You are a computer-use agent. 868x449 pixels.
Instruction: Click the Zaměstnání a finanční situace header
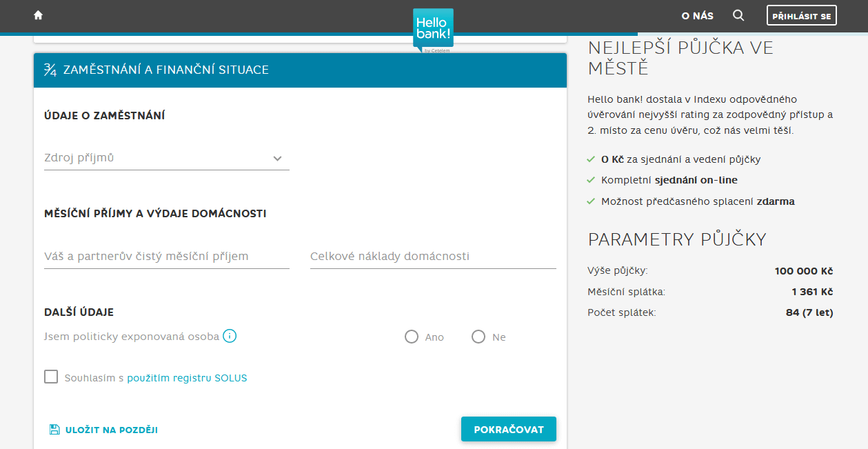point(165,70)
